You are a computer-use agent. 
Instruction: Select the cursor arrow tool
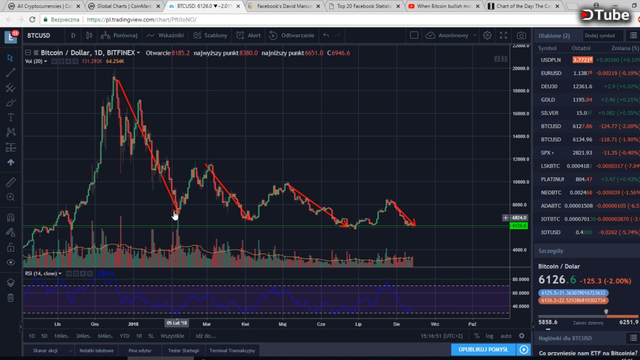[11, 58]
